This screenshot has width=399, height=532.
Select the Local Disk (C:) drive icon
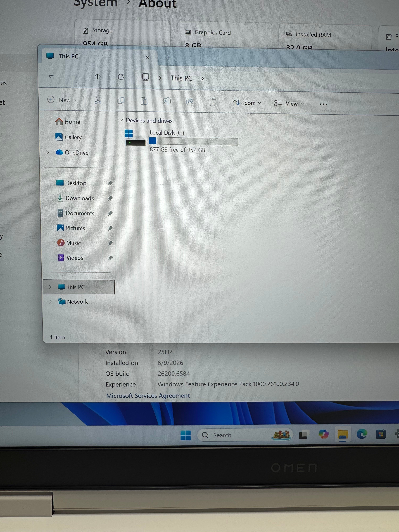135,138
